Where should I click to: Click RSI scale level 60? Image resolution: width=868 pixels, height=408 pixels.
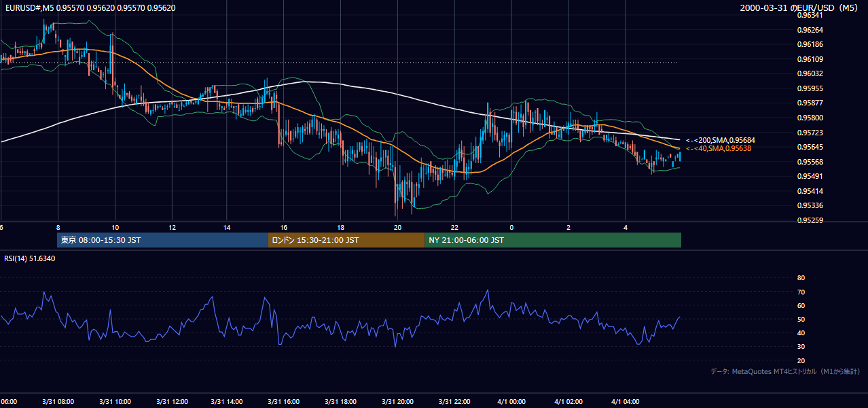coord(801,305)
